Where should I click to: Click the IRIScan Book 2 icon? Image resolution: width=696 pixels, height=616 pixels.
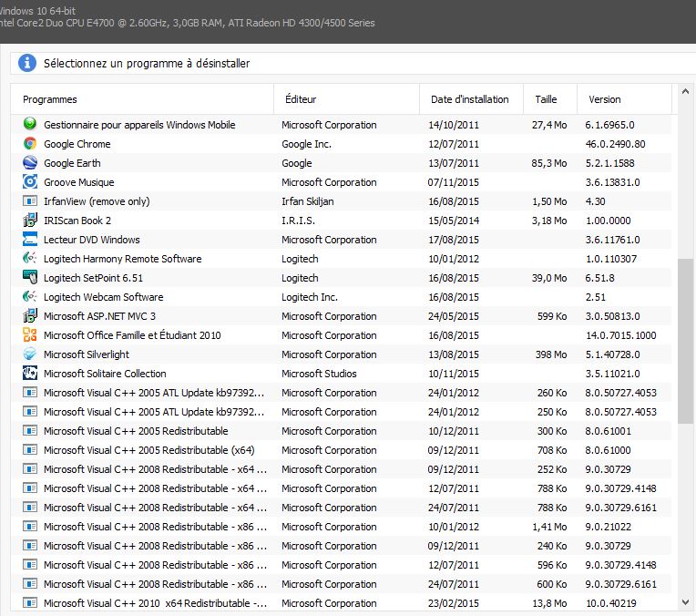pyautogui.click(x=30, y=220)
